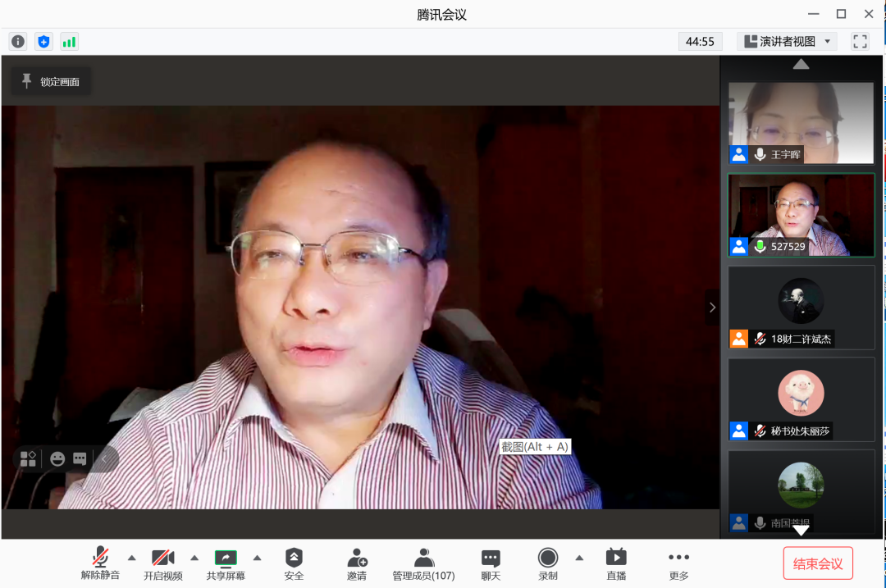Image resolution: width=886 pixels, height=588 pixels.
Task: Unmute microphone with 解除静音
Action: pos(100,564)
